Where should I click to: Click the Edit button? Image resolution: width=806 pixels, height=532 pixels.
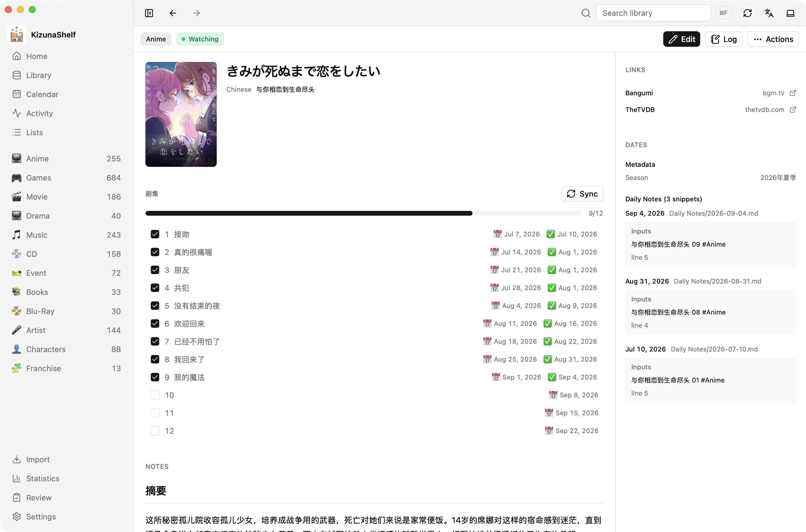681,39
